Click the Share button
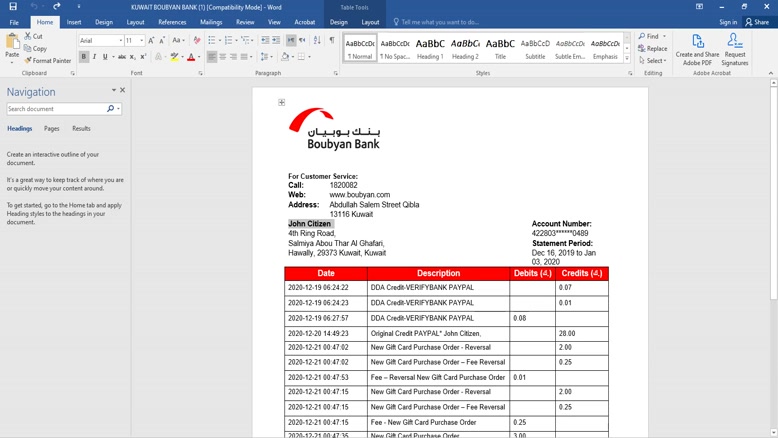 tap(757, 22)
